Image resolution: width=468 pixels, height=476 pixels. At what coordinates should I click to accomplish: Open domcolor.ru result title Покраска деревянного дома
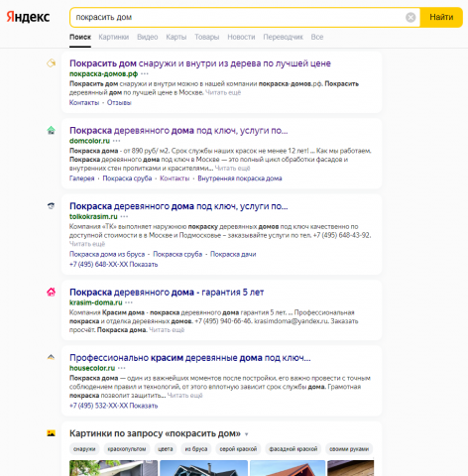pyautogui.click(x=178, y=131)
